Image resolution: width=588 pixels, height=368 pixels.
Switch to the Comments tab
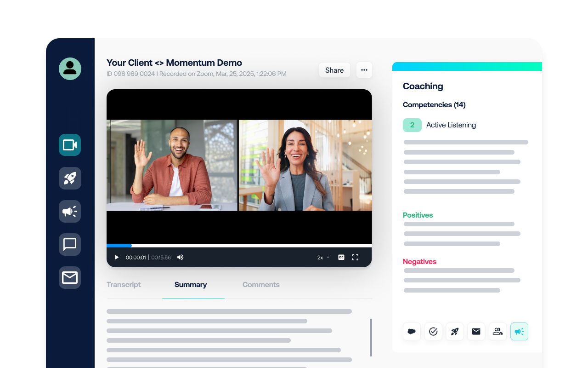point(261,285)
